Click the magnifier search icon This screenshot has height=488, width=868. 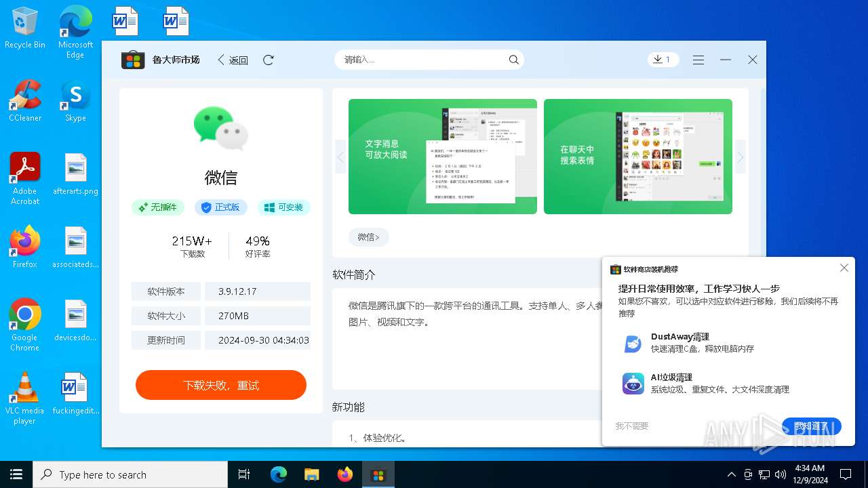pos(514,60)
